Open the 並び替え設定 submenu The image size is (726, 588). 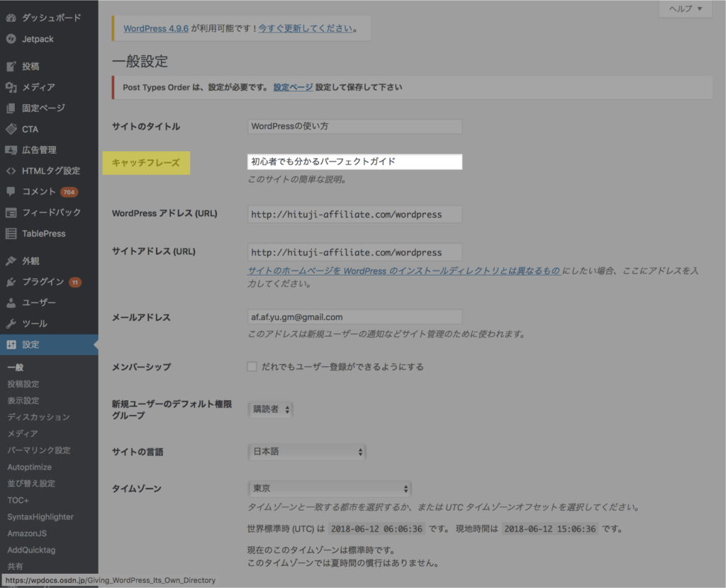tap(31, 483)
